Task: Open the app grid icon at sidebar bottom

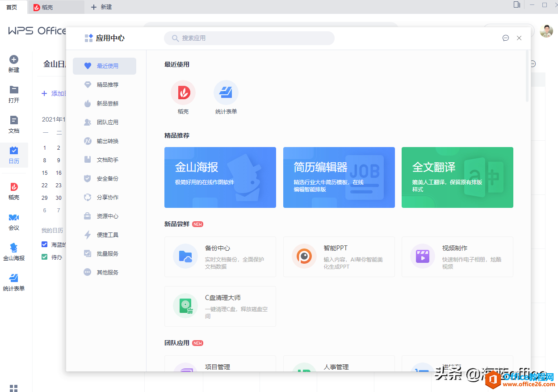Action: (14, 388)
